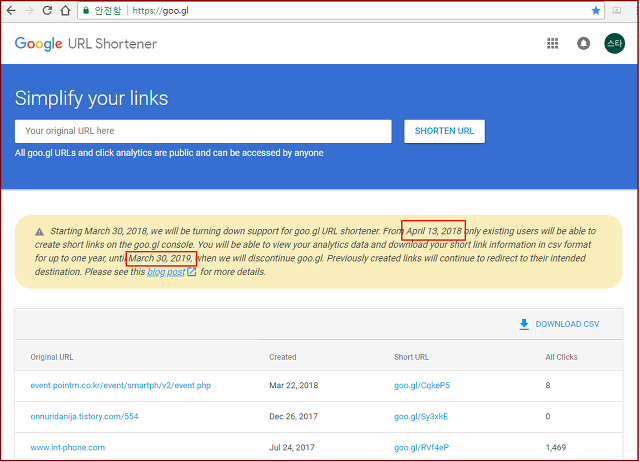Viewport: 640px width, 462px height.
Task: Click the 'All goo.gl URLs and click analytics' notice
Action: point(169,153)
